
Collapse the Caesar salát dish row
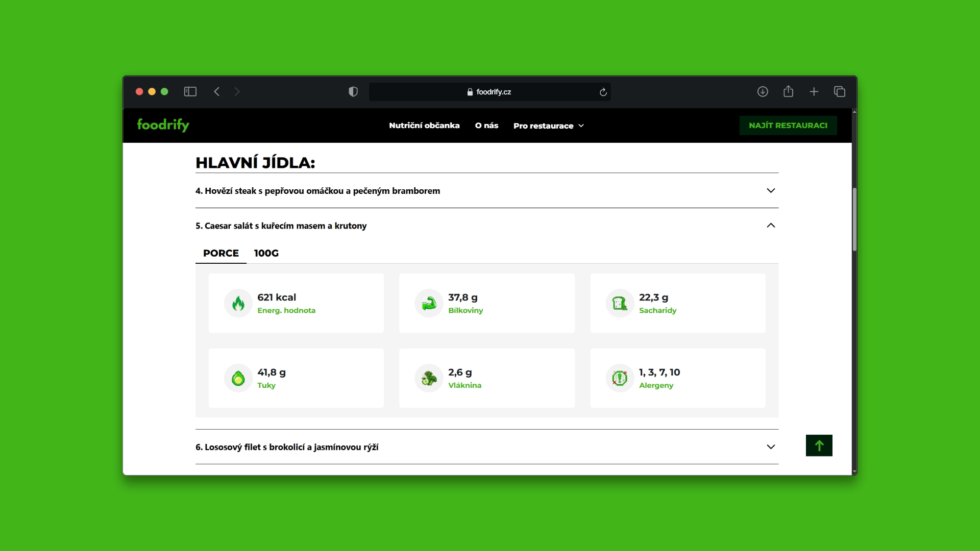(486, 226)
